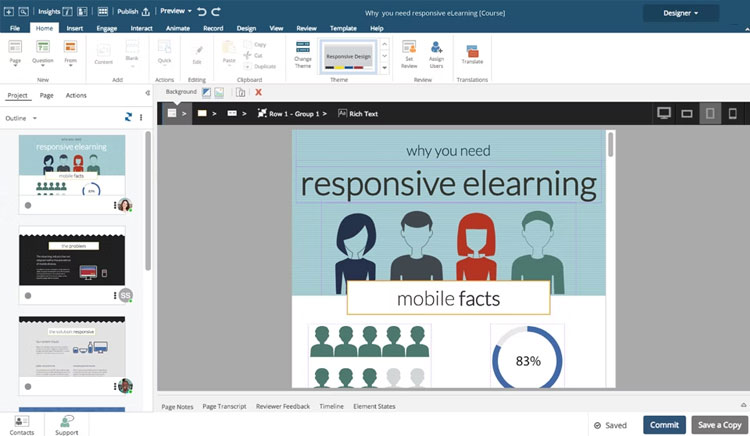Select the Actions panel tab
Image resolution: width=750 pixels, height=436 pixels.
click(x=76, y=95)
